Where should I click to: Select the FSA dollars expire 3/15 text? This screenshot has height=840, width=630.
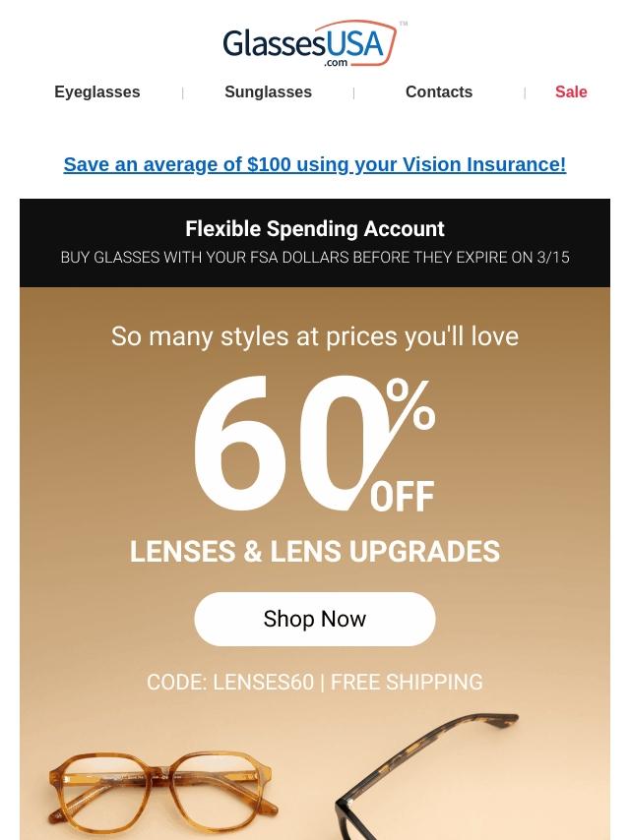click(x=315, y=258)
